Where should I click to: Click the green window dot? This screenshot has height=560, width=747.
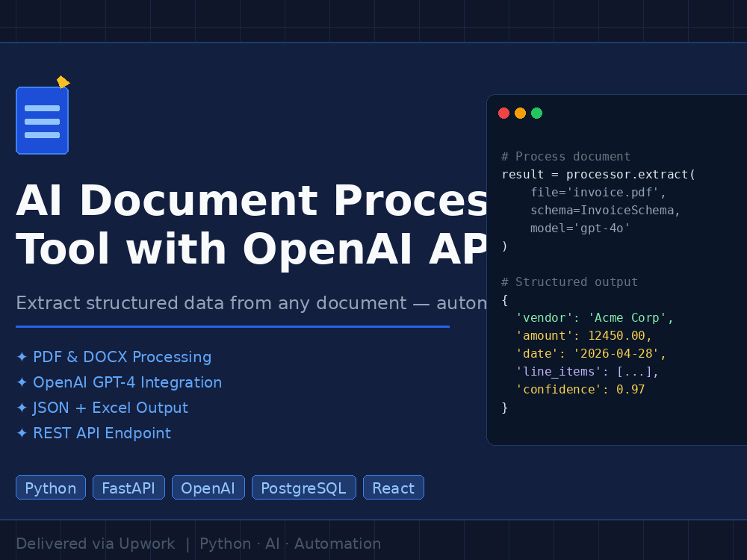[536, 113]
